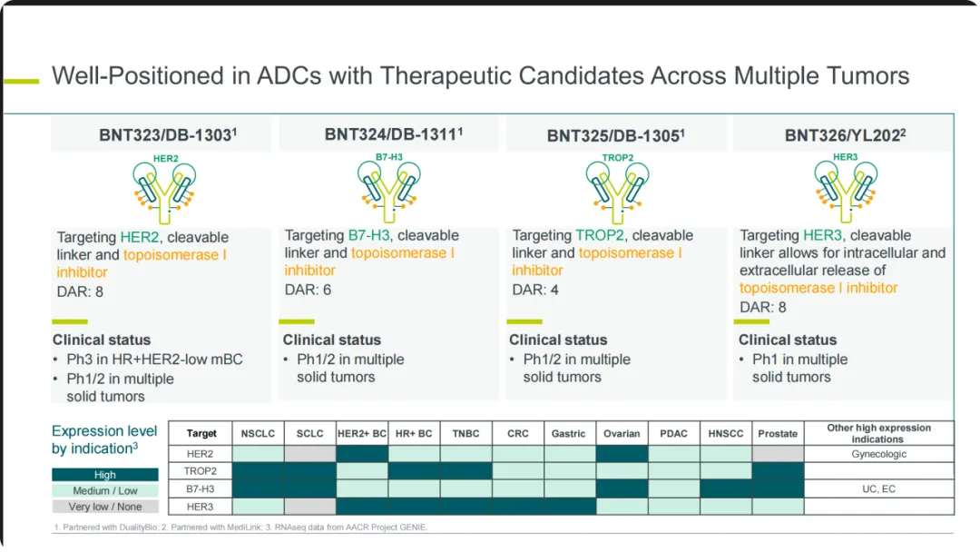Select the TROP2 antibody diagram icon
The width and height of the screenshot is (980, 552).
click(x=617, y=188)
